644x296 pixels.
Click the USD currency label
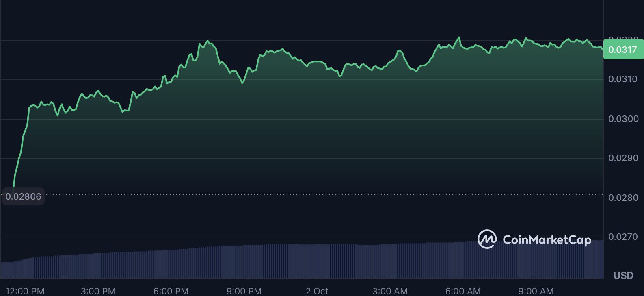(x=623, y=275)
